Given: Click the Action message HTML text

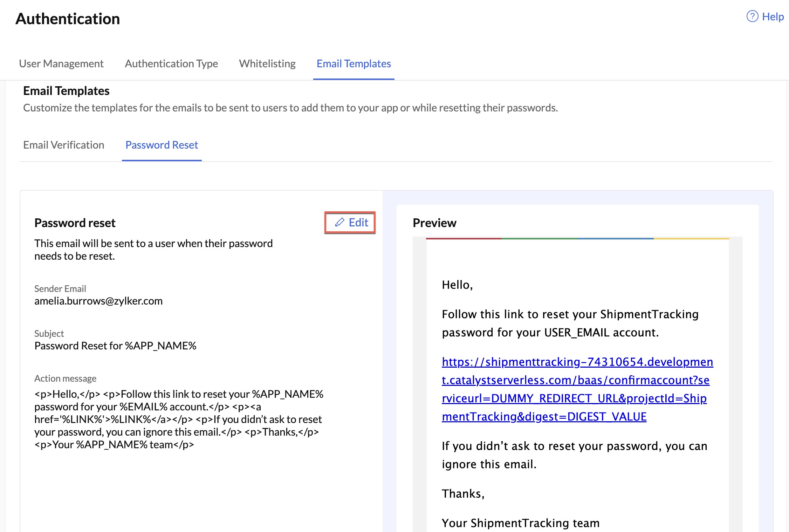Looking at the screenshot, I should (x=179, y=419).
